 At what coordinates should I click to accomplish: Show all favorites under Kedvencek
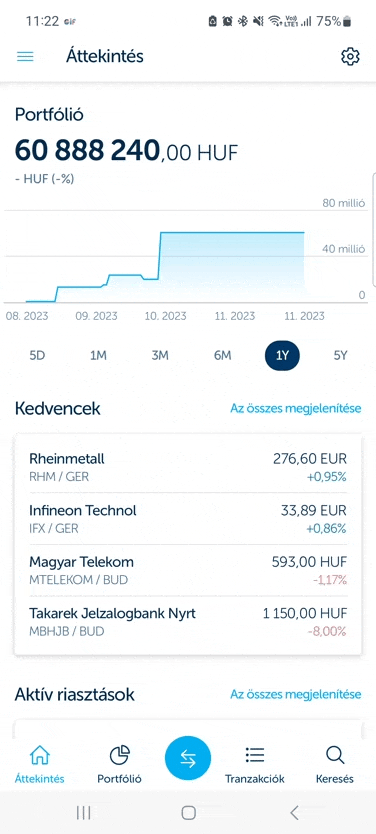pyautogui.click(x=296, y=408)
